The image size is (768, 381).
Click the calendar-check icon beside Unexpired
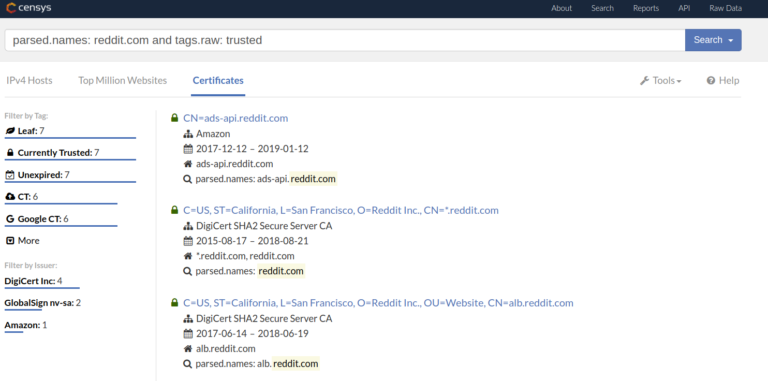pos(10,175)
